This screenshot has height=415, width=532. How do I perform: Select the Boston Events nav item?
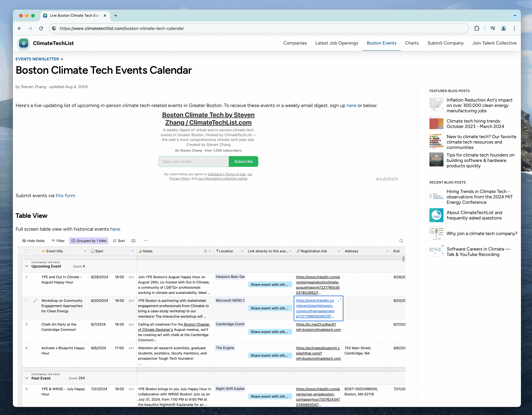[381, 43]
